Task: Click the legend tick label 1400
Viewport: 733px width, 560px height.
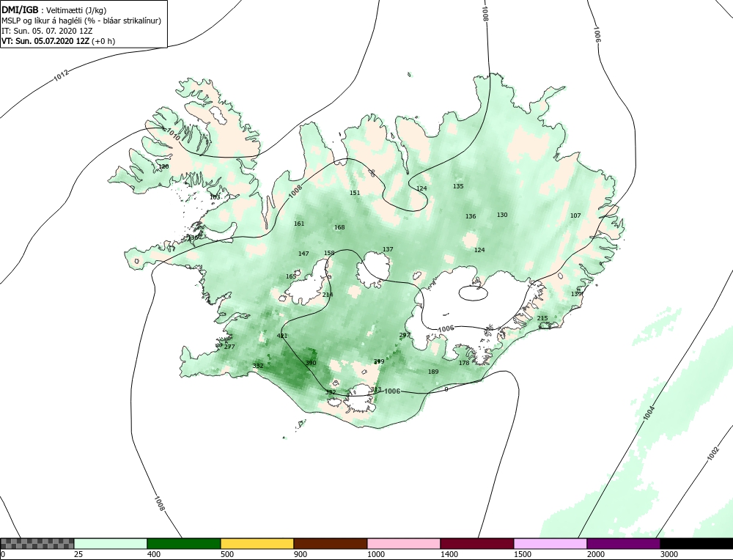Action: click(449, 554)
